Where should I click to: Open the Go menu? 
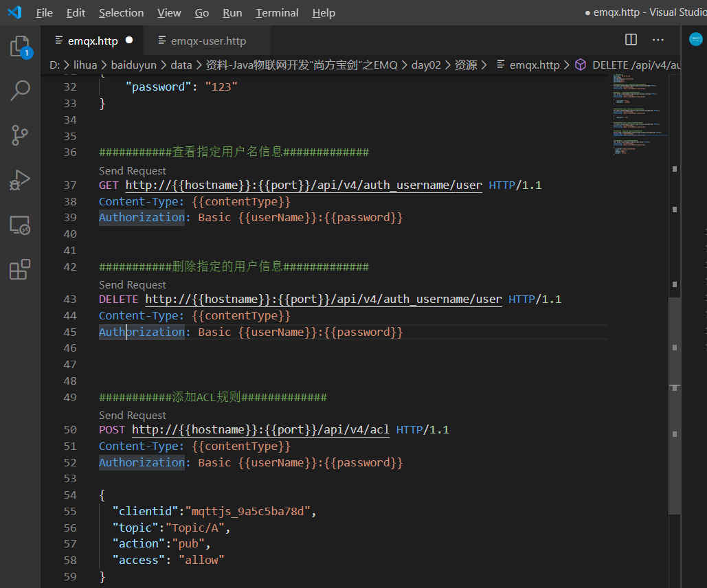coord(202,12)
